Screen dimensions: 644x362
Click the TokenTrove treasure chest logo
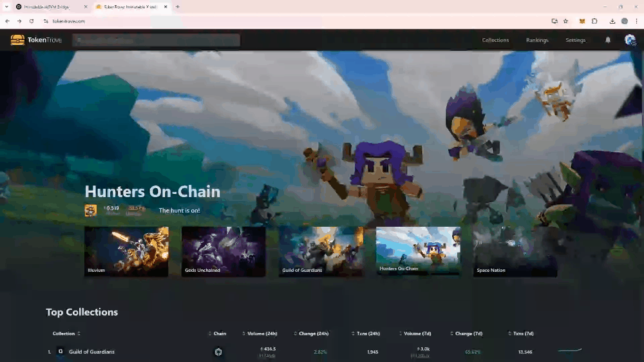click(x=17, y=40)
